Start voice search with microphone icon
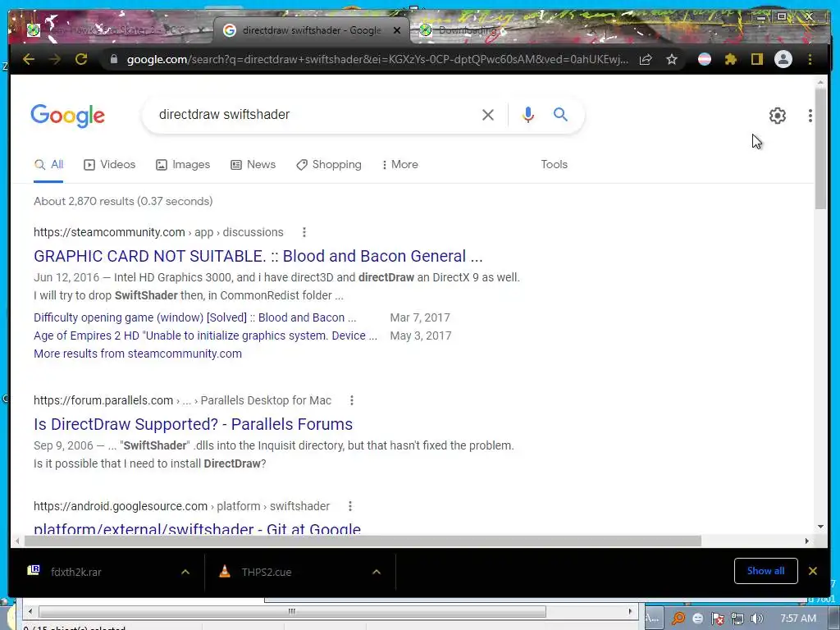 528,115
